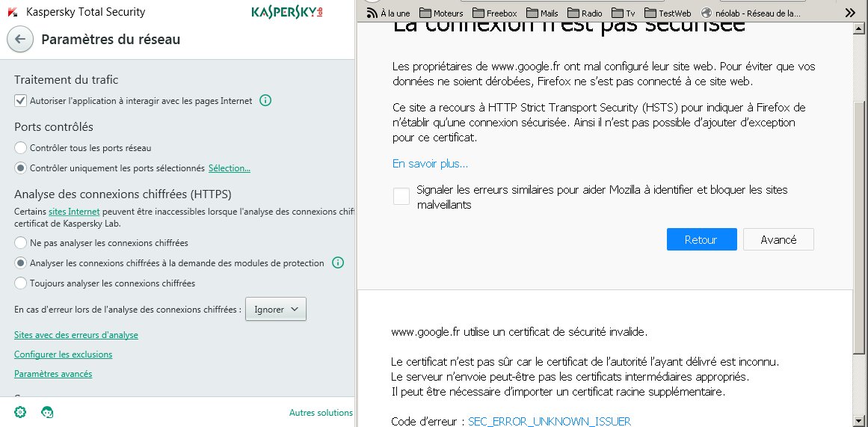
Task: Open Mails bookmarks folder
Action: (x=543, y=13)
